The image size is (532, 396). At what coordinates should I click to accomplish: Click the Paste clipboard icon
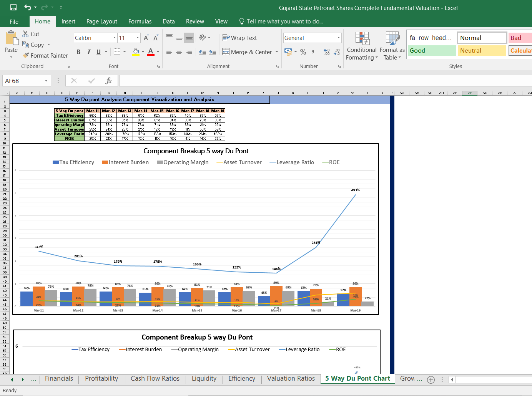click(x=11, y=38)
